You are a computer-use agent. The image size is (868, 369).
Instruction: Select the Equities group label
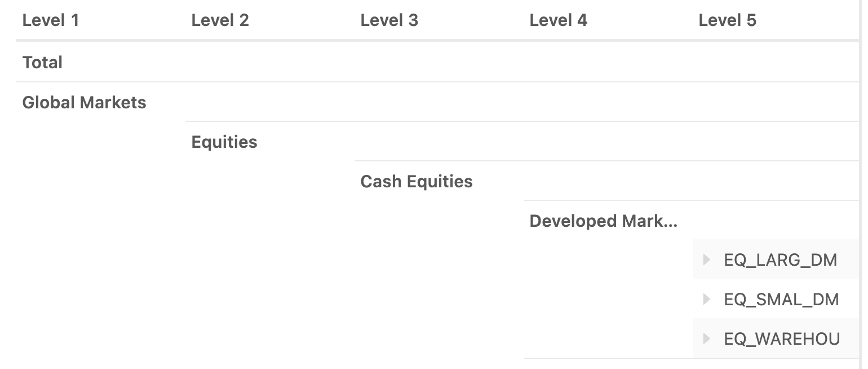[x=224, y=142]
